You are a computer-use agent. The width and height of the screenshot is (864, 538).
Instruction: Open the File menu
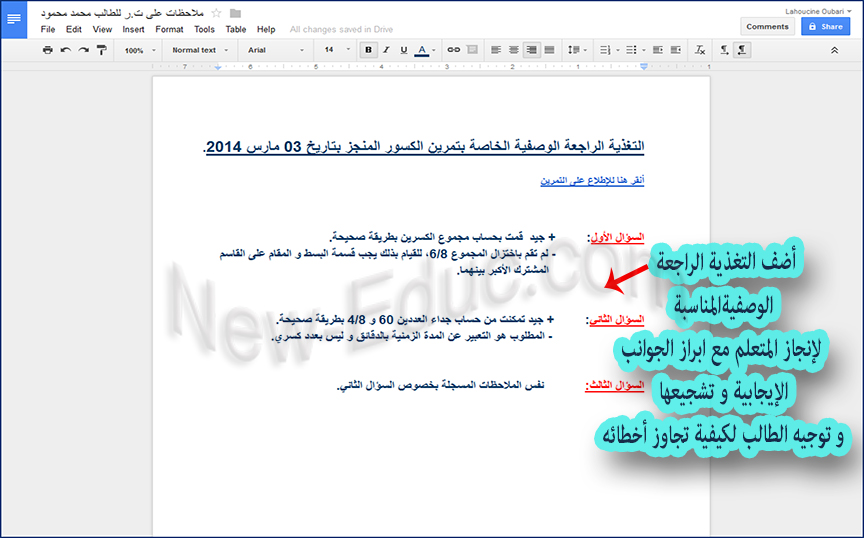[x=48, y=30]
